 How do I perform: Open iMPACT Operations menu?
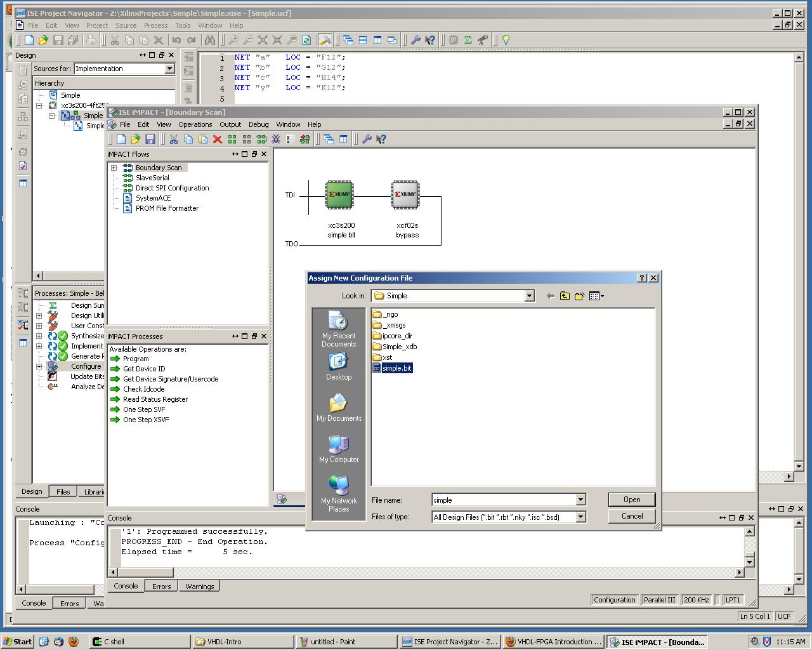[195, 124]
